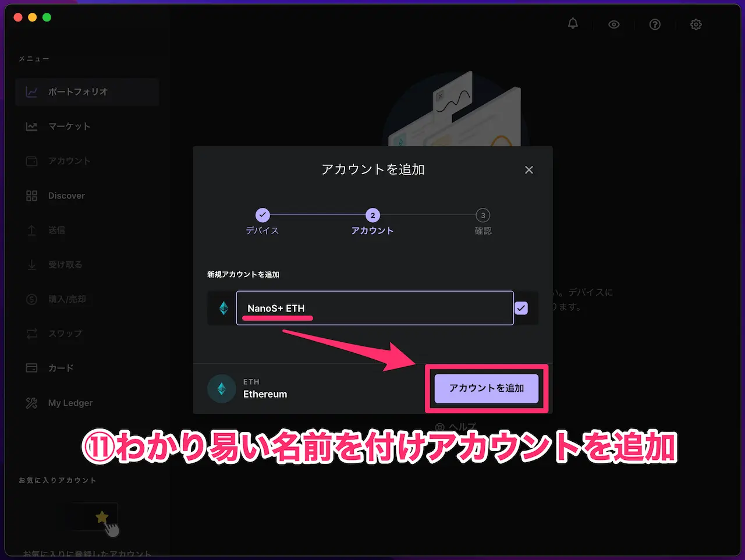Click the star icon under お気に入りアカウント
The width and height of the screenshot is (745, 560).
tap(102, 517)
